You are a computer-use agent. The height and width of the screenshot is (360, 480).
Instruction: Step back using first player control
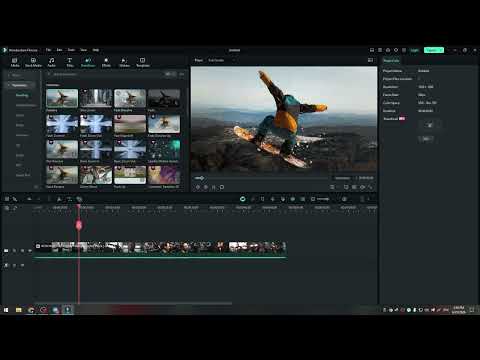(x=198, y=187)
